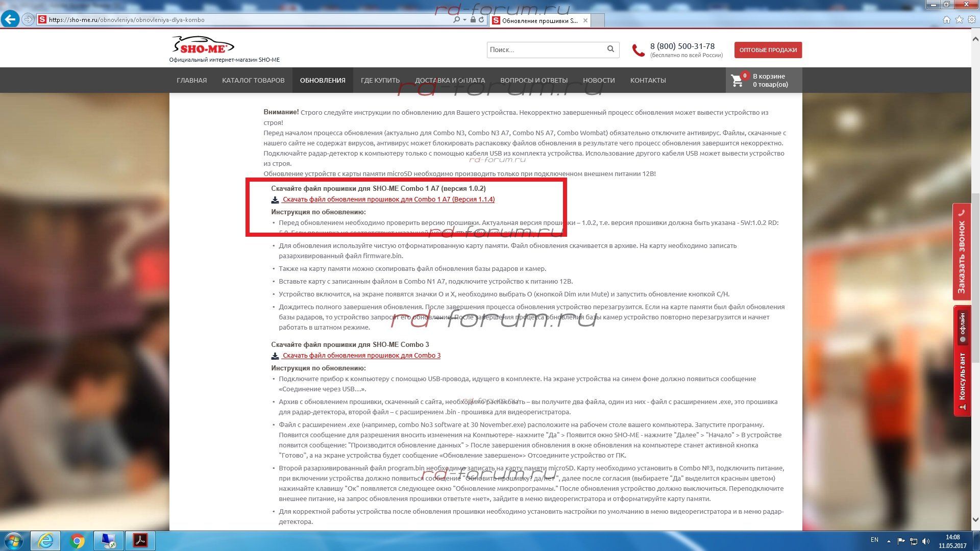Click the browser back arrow button
980x551 pixels.
pos(10,19)
